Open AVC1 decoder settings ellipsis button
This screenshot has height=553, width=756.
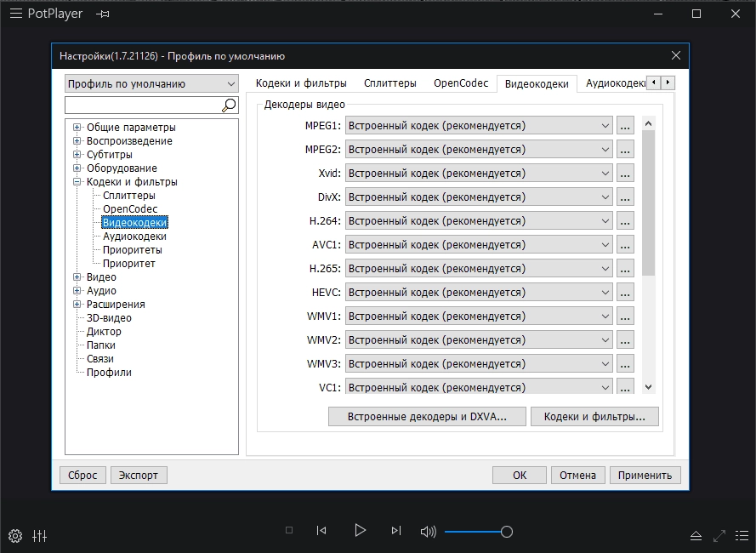tap(625, 245)
